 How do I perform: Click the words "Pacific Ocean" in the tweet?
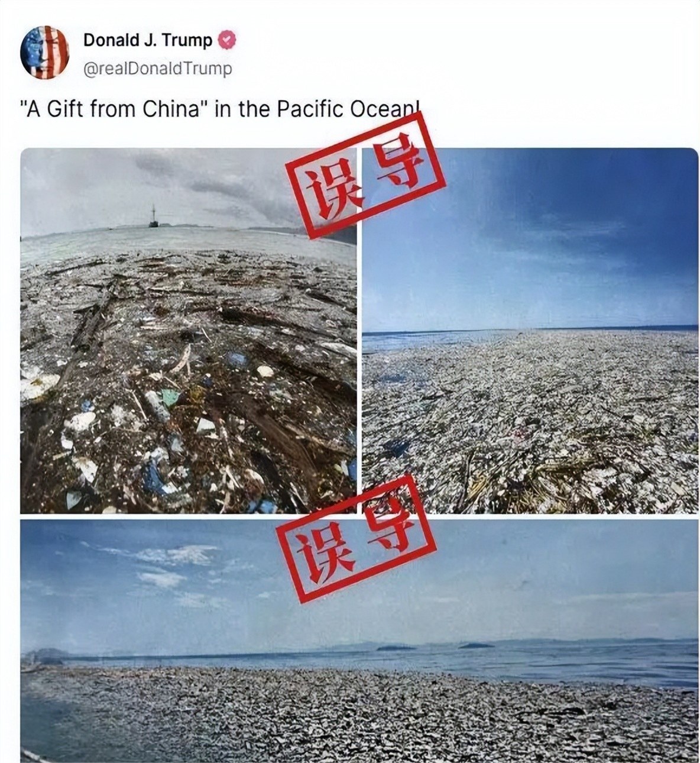pyautogui.click(x=346, y=111)
